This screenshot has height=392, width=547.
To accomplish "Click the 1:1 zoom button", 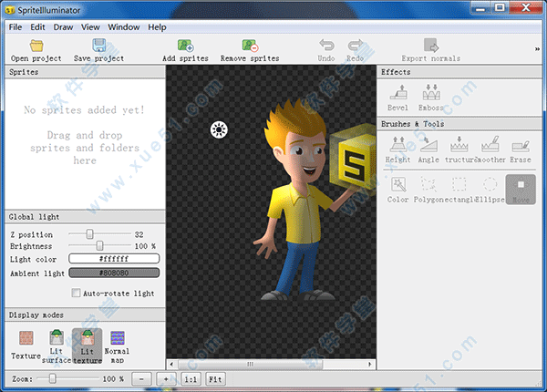I will click(191, 377).
